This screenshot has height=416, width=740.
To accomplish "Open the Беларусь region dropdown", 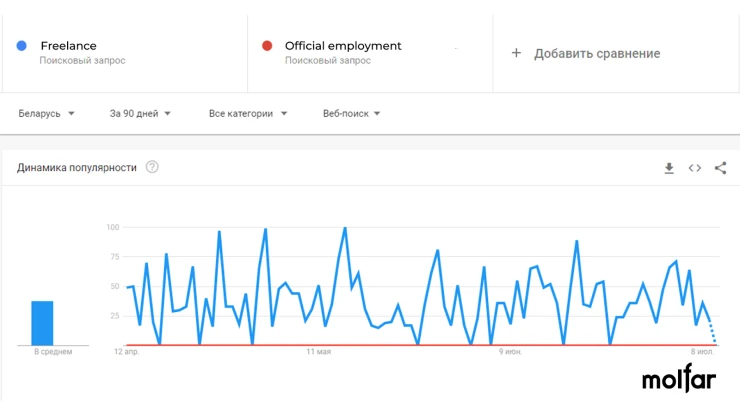I will (46, 114).
